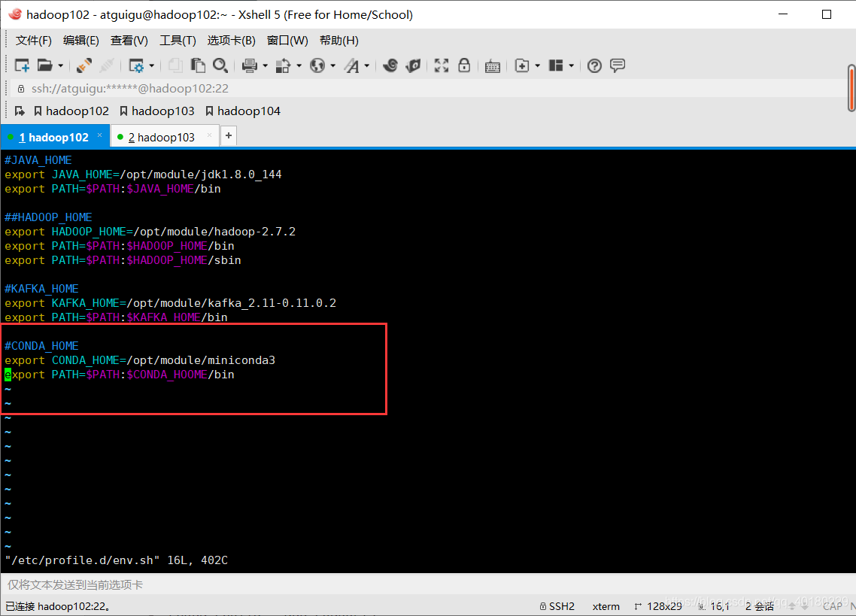Click the export JAVA_HOME line
The height and width of the screenshot is (616, 856).
click(143, 174)
